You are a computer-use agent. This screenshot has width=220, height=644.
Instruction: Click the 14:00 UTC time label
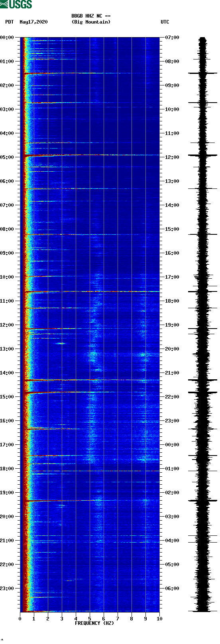click(x=172, y=205)
